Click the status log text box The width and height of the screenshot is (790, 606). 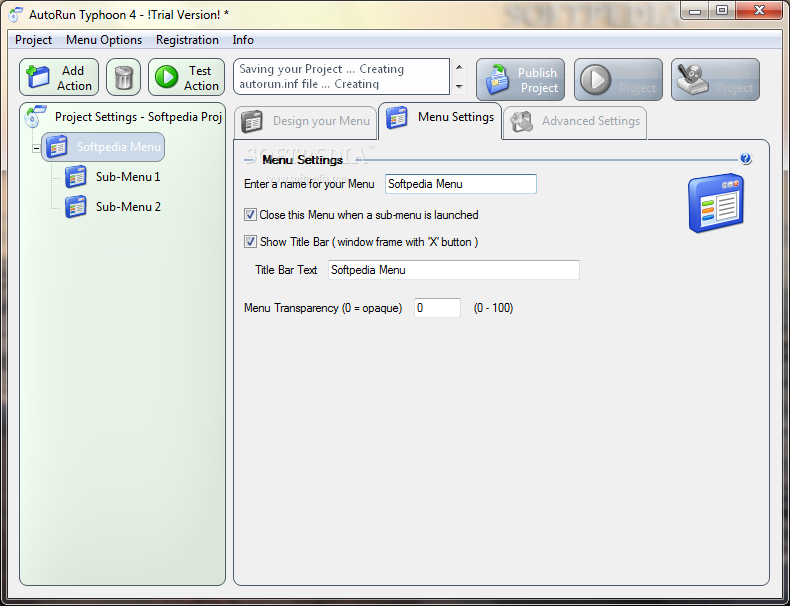(x=341, y=77)
